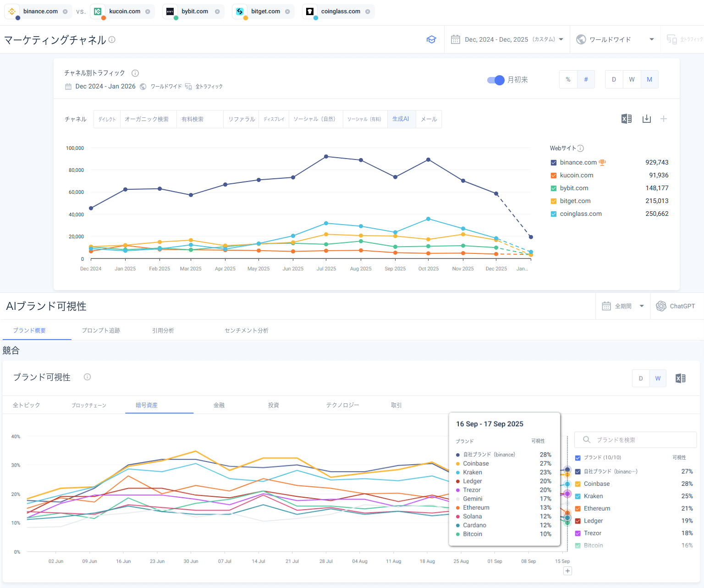Image resolution: width=704 pixels, height=588 pixels.
Task: Remove coinglass.com from the comparison
Action: (368, 11)
